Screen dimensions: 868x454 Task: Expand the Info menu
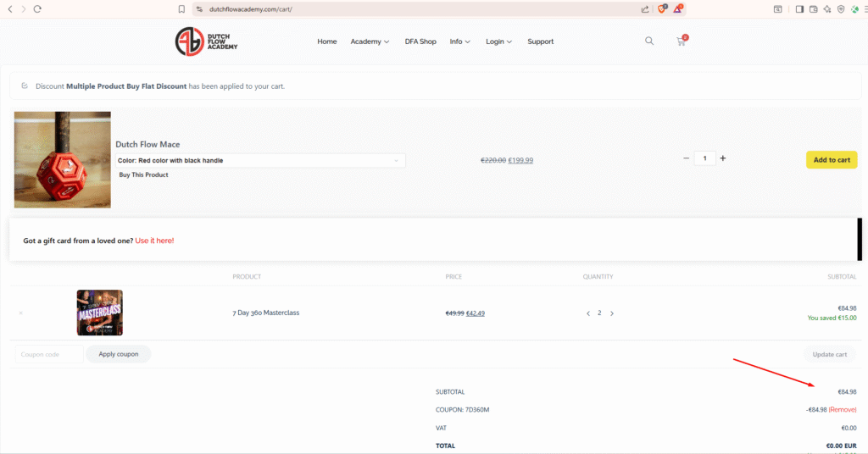(459, 42)
